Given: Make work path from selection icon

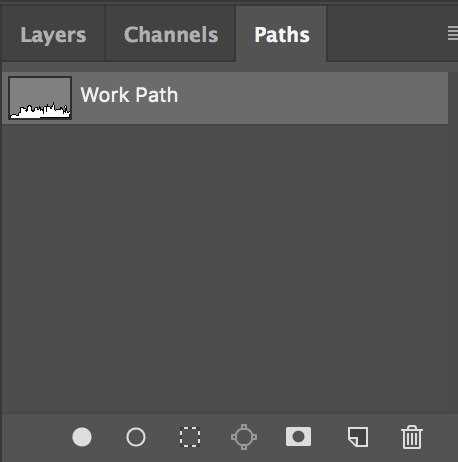Looking at the screenshot, I should pyautogui.click(x=244, y=437).
